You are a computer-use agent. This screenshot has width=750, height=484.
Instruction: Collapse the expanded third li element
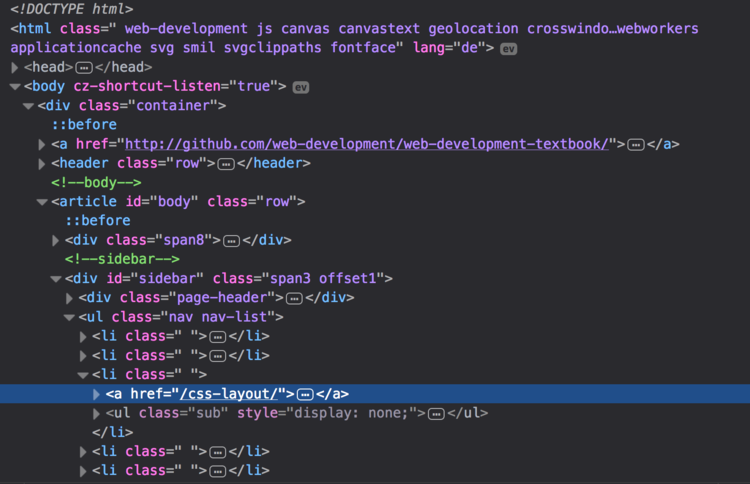click(x=83, y=375)
